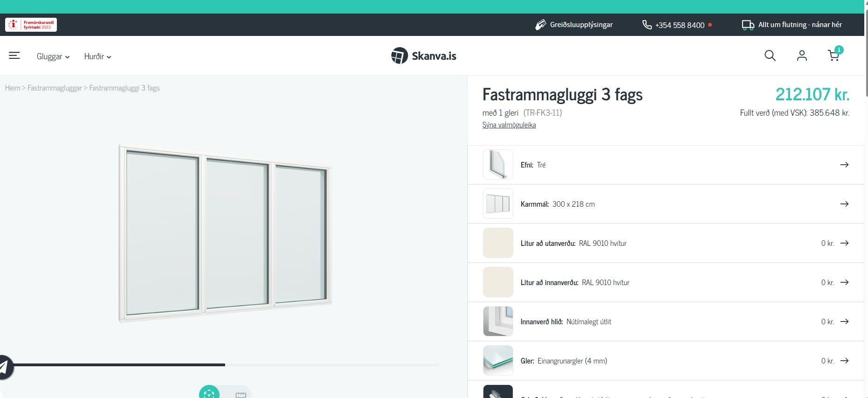
Task: Click the Litur að utanverðu: RAL 9010 hvítur text
Action: point(573,243)
